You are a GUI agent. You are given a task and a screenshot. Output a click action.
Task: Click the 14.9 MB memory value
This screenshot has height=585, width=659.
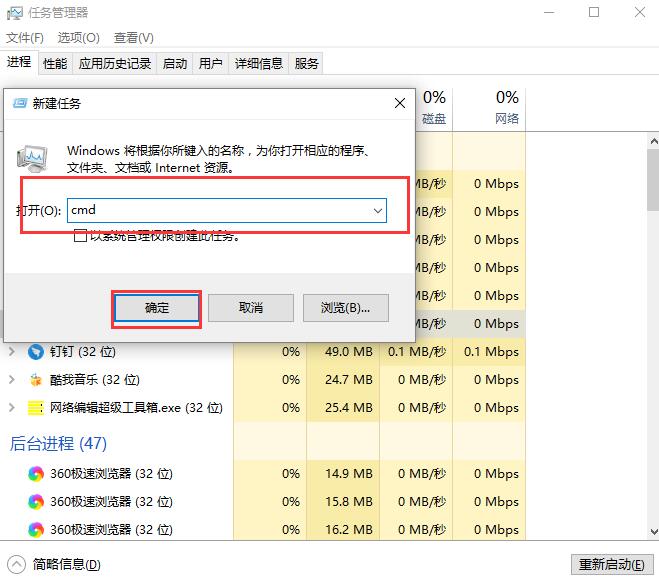[348, 474]
